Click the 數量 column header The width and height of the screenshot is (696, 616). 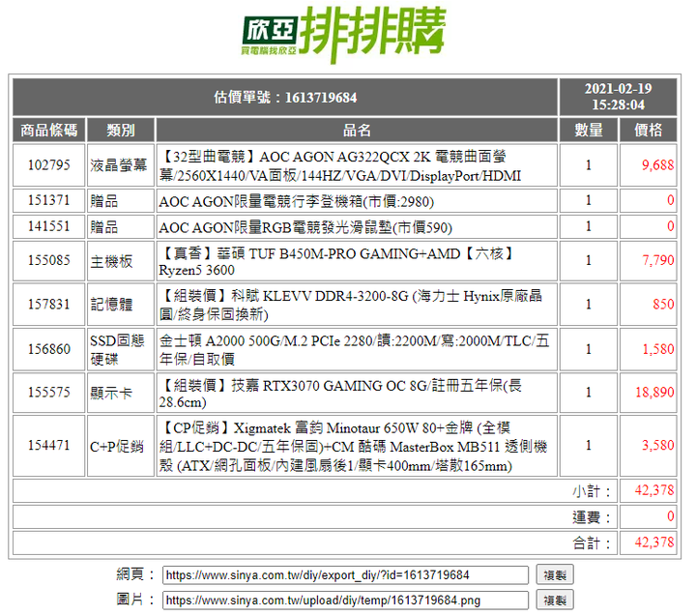[x=589, y=131]
